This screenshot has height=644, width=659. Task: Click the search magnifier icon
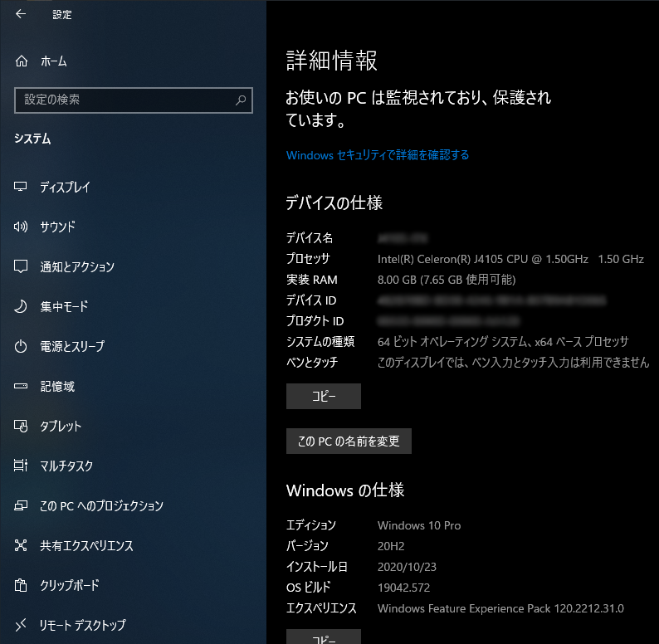tap(241, 100)
